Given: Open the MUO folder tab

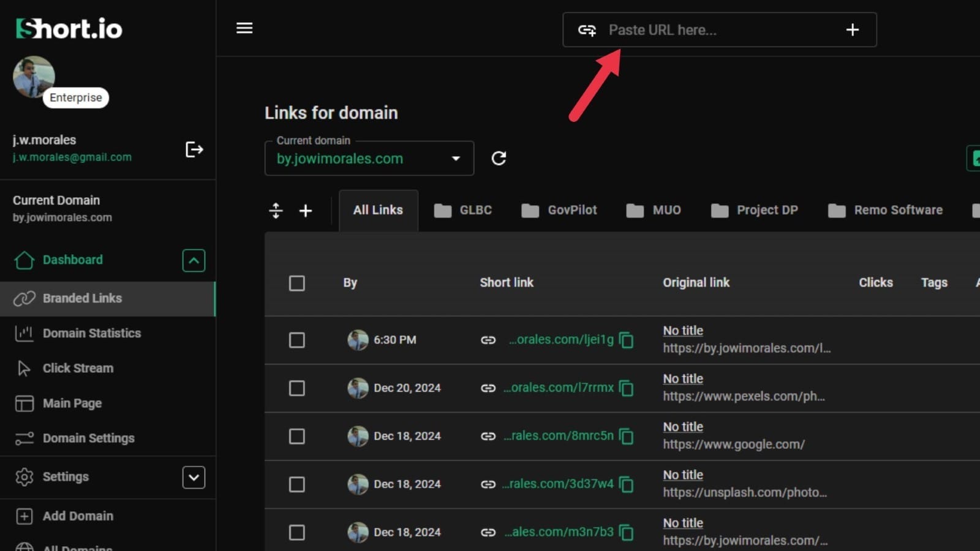Looking at the screenshot, I should (654, 210).
